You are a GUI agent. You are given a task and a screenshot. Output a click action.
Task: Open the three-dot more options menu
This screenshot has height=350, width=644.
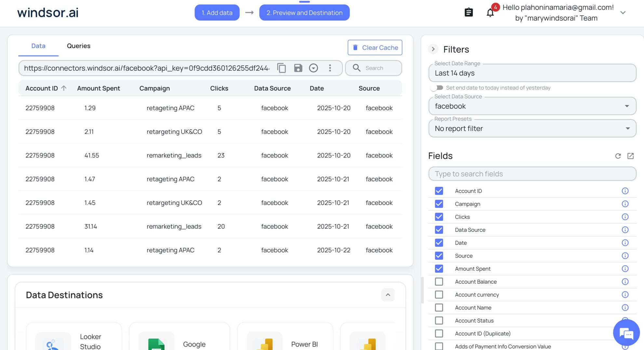click(330, 68)
